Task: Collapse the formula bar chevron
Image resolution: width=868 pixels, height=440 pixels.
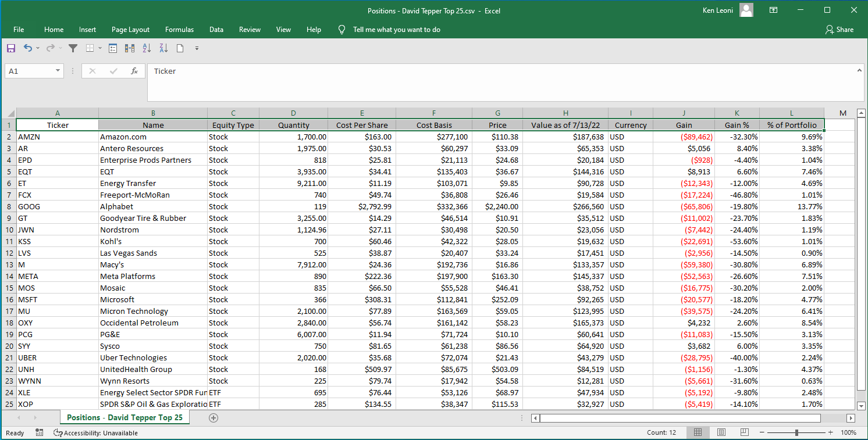Action: click(859, 71)
